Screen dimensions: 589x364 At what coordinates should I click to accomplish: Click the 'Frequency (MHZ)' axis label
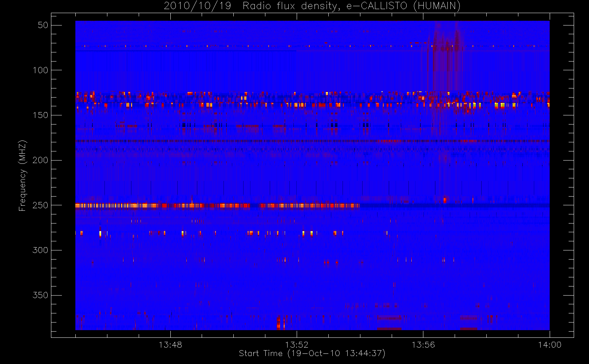(23, 175)
